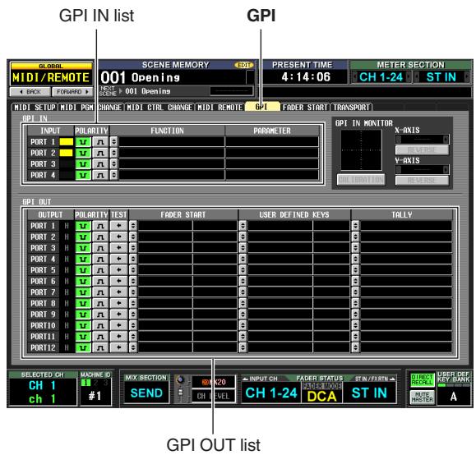Set GPI IN Port 3 to low-active polarity
The width and height of the screenshot is (476, 455).
point(83,164)
